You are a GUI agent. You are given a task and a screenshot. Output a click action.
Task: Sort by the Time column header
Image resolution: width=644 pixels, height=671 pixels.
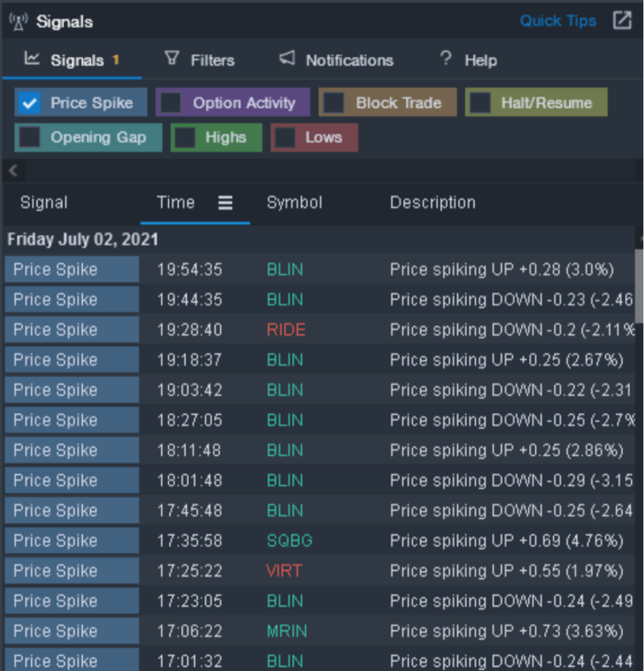(175, 202)
